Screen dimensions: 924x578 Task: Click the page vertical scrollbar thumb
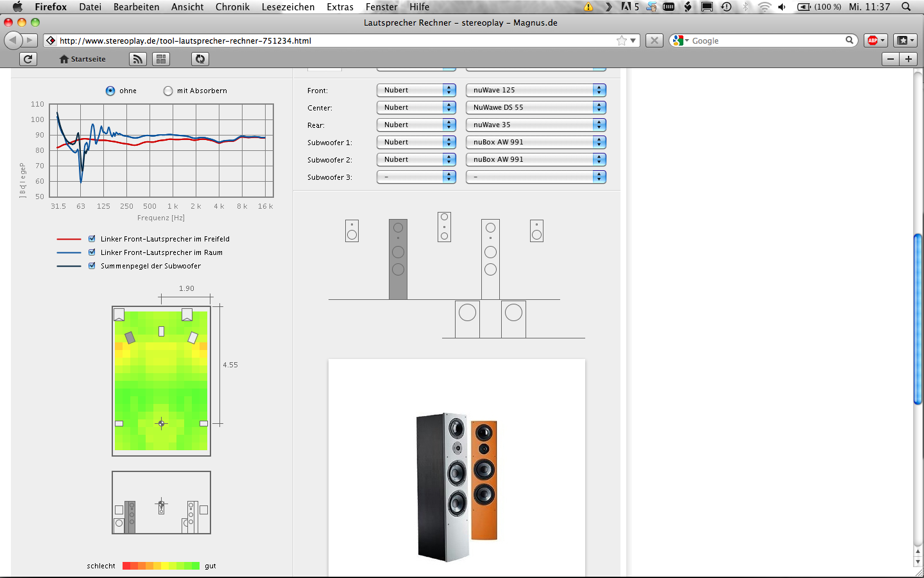(x=918, y=319)
